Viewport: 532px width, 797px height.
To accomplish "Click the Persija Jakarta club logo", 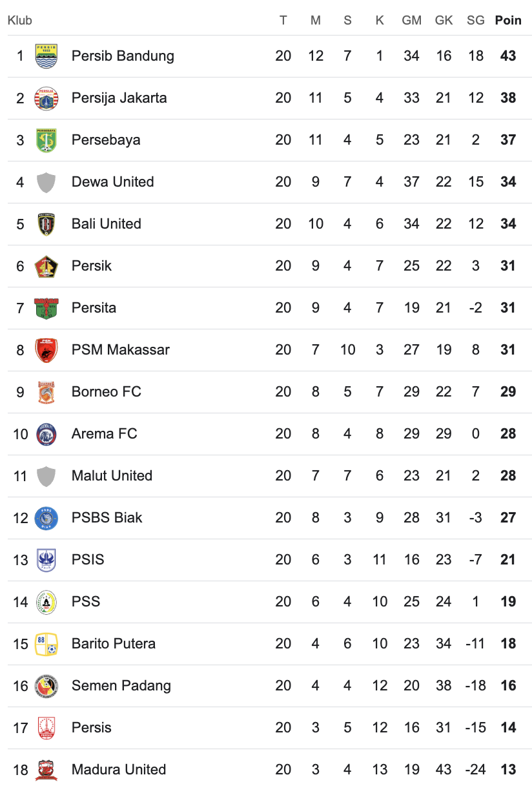I will pyautogui.click(x=46, y=98).
